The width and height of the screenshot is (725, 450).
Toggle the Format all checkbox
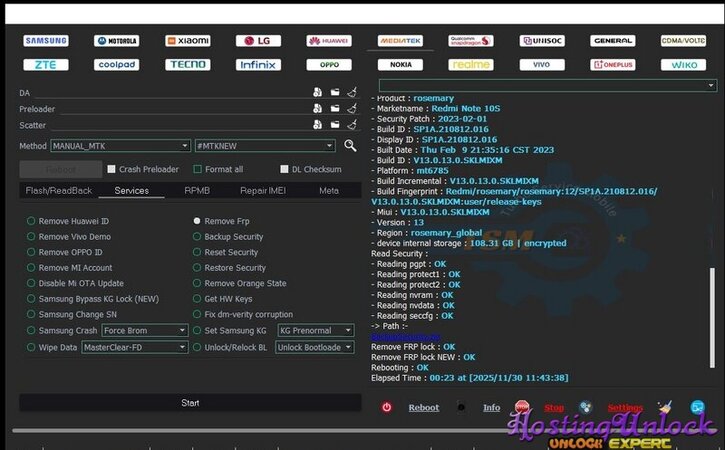coord(198,169)
